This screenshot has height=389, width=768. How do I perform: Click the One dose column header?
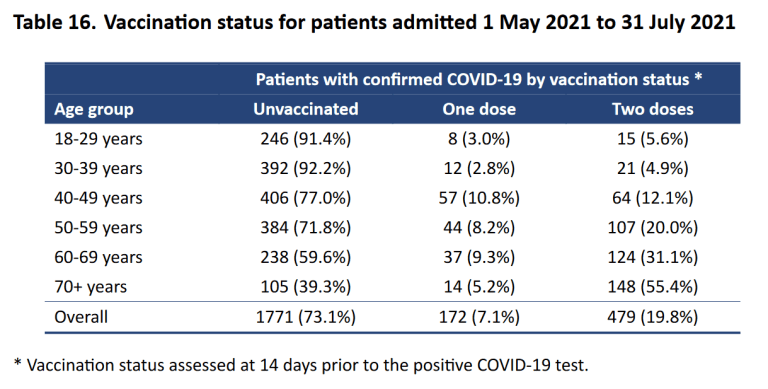click(x=479, y=109)
